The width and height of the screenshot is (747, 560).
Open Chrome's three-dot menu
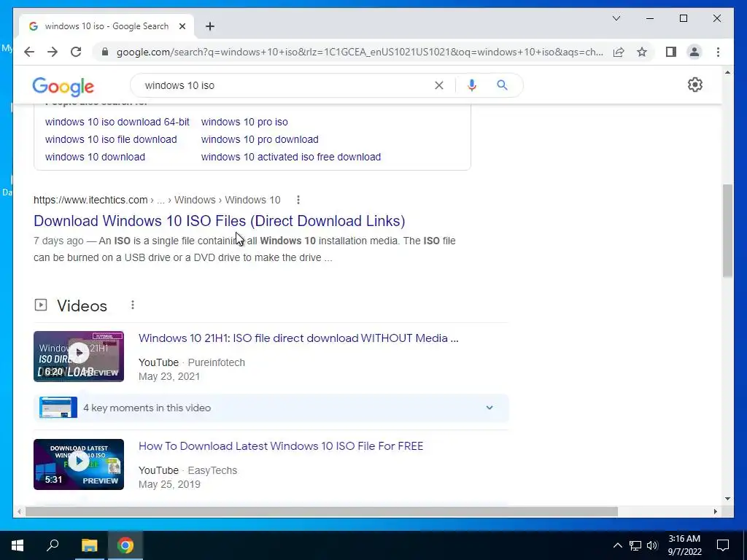point(718,52)
